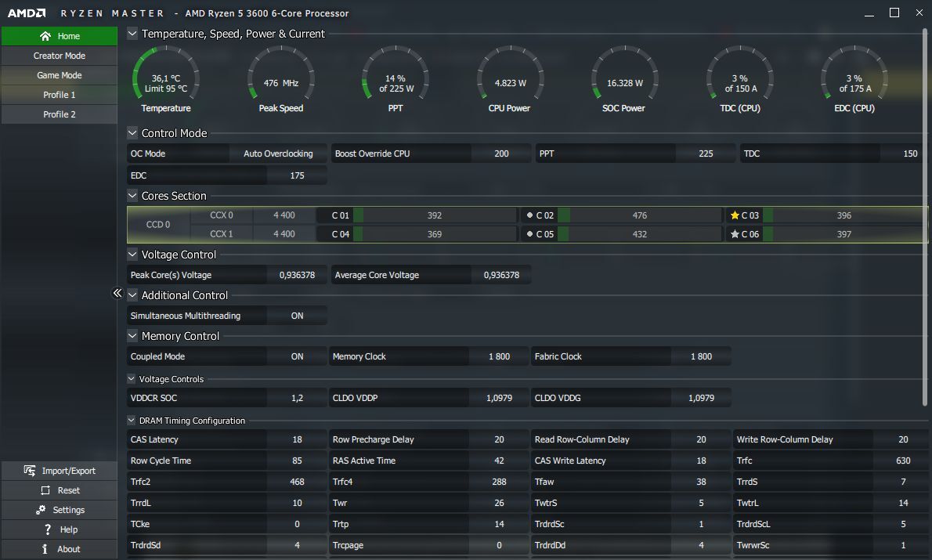Open the Settings page

(x=60, y=510)
